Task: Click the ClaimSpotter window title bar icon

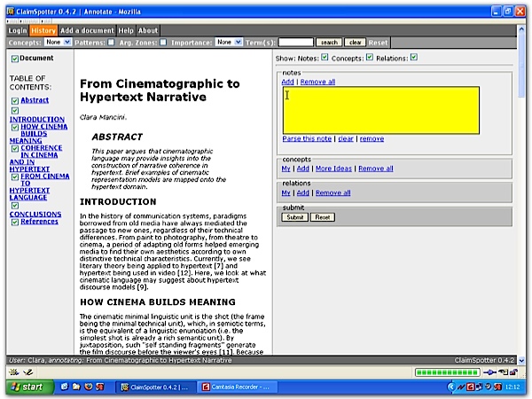Action: pos(11,12)
